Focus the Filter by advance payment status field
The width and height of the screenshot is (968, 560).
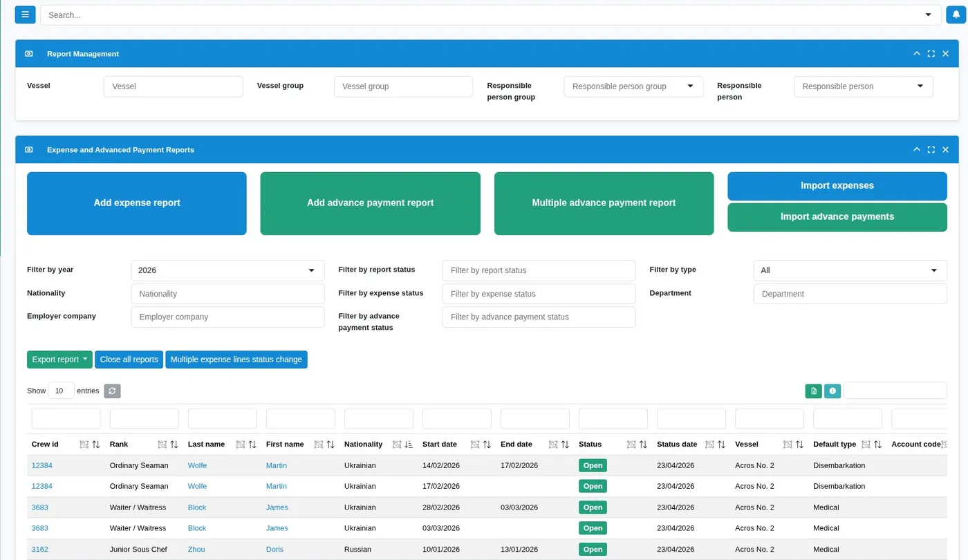pos(539,317)
